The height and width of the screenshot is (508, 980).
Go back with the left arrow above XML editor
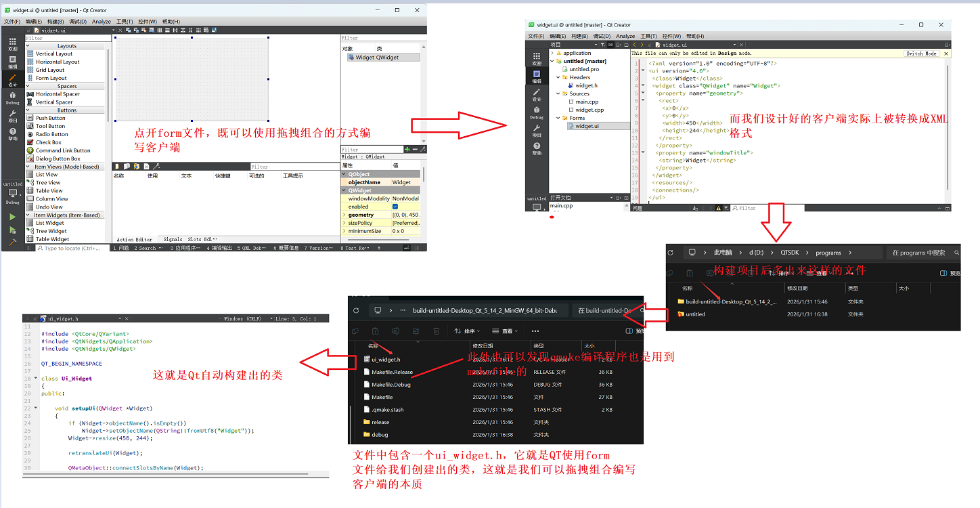tap(633, 45)
